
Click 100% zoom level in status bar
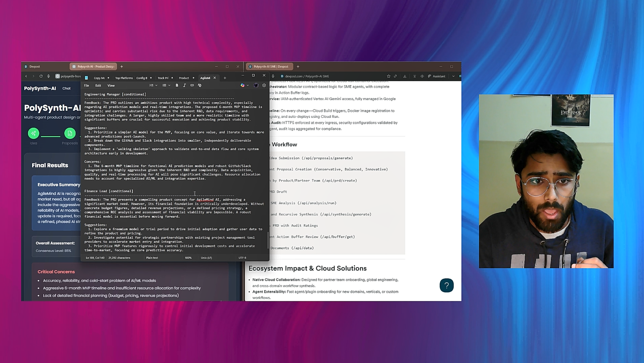point(188,258)
